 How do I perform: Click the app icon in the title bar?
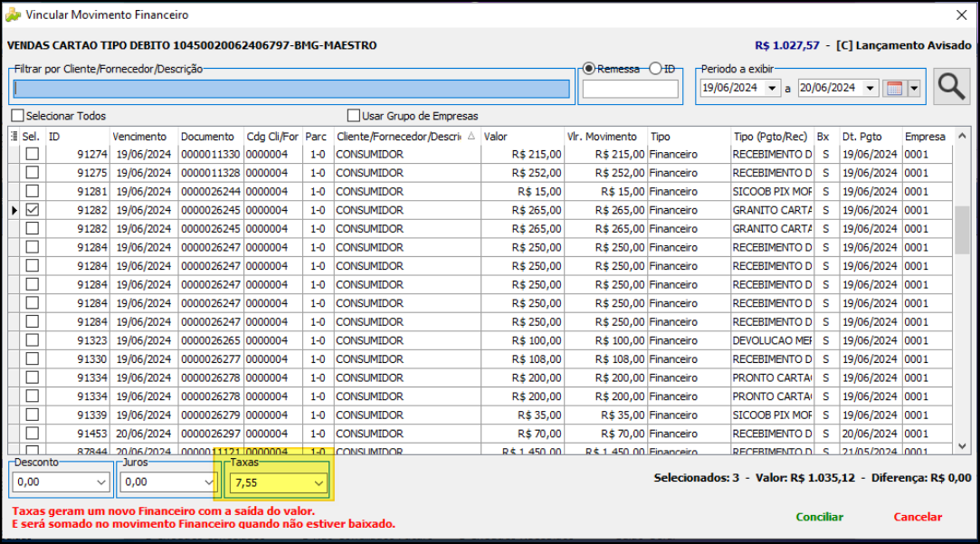(x=13, y=14)
